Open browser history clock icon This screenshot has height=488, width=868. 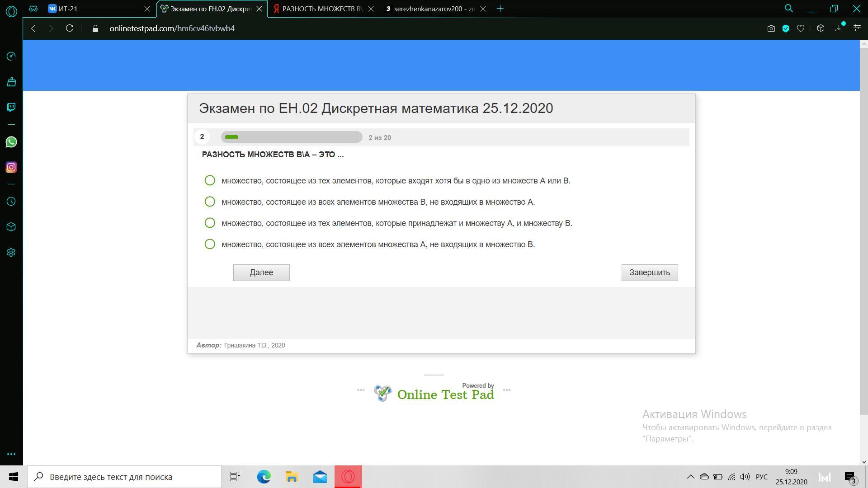(x=11, y=202)
